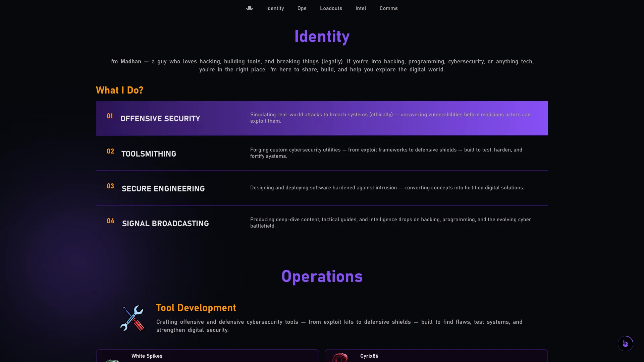This screenshot has height=362, width=644.
Task: Click the Operations section title
Action: pos(322,277)
